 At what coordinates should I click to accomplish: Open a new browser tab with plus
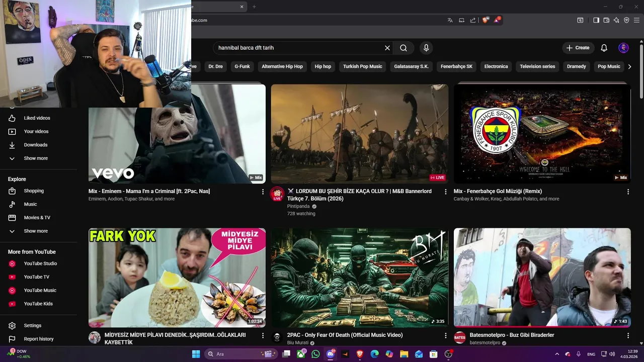pos(254,7)
